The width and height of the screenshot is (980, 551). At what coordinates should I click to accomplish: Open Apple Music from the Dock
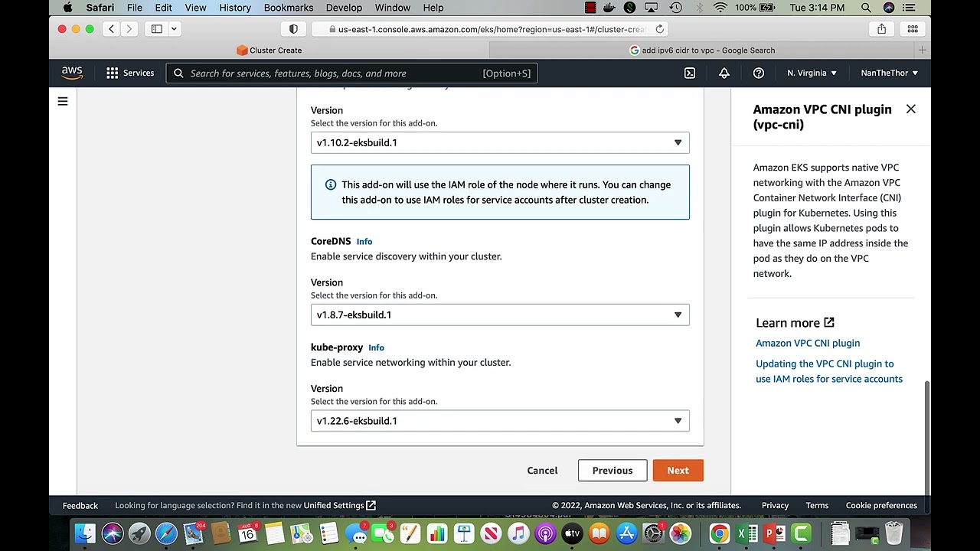519,533
